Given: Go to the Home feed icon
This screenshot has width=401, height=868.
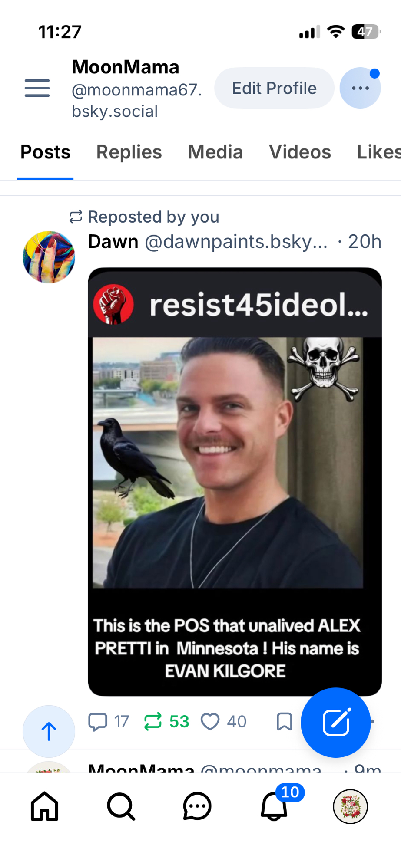Looking at the screenshot, I should [x=44, y=806].
